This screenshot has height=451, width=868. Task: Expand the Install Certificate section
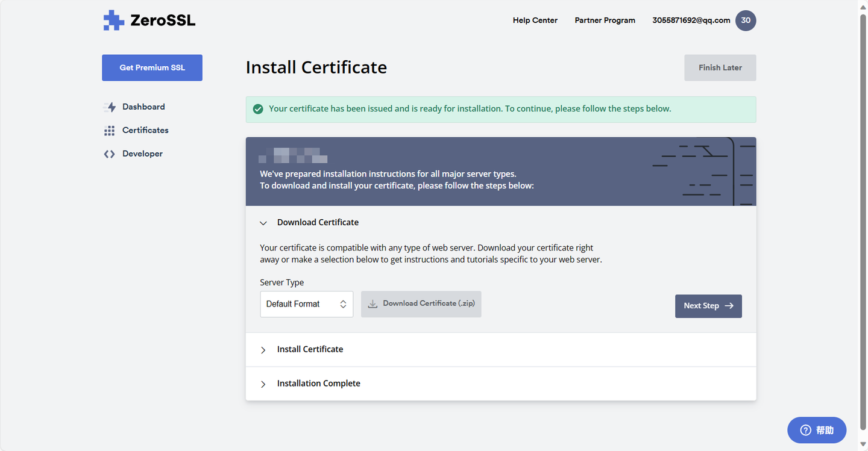click(263, 350)
